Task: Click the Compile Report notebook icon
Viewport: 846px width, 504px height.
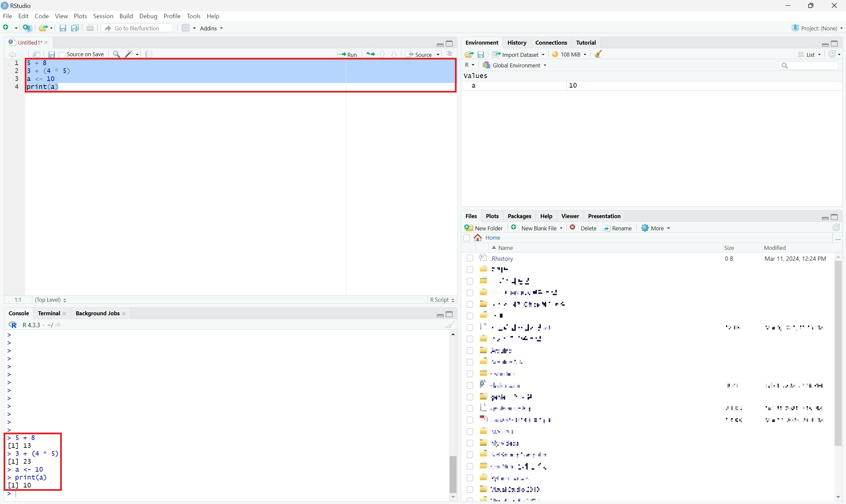Action: (x=149, y=54)
